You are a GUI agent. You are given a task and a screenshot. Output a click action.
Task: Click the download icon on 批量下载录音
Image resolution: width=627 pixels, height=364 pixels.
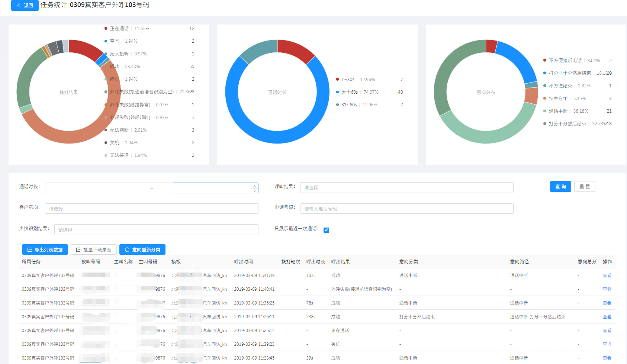(x=78, y=250)
